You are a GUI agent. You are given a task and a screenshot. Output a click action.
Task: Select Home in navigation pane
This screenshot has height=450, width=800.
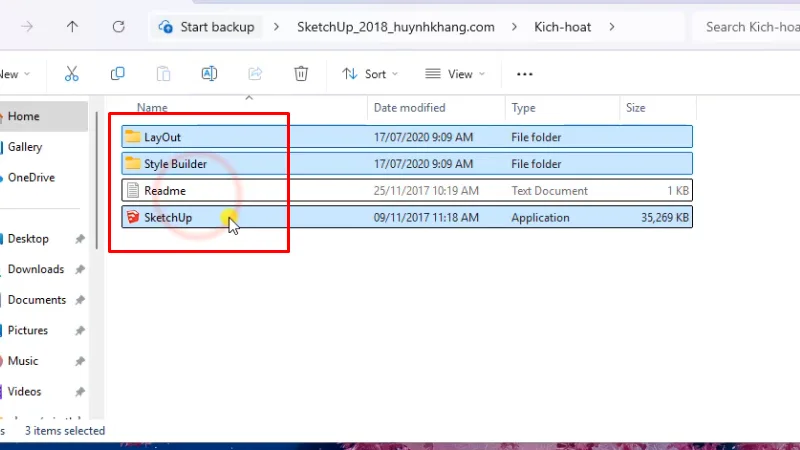pos(24,116)
